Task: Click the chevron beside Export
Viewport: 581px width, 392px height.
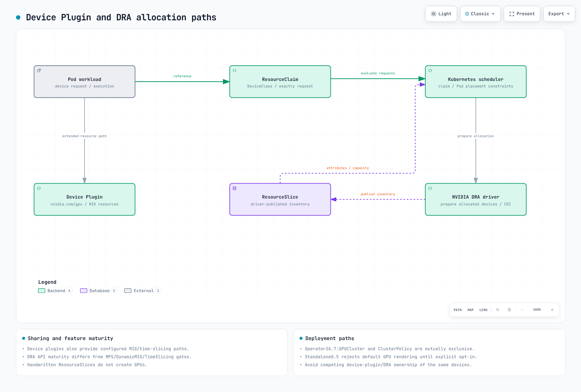Action: [x=568, y=14]
